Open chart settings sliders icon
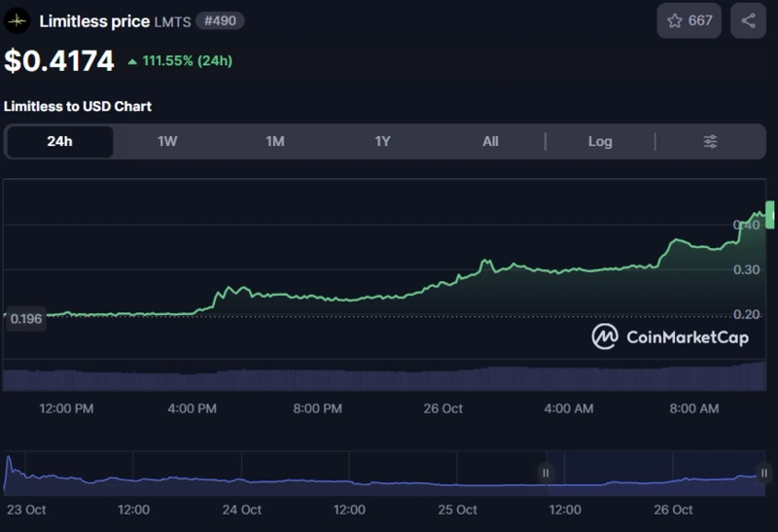 [x=710, y=142]
